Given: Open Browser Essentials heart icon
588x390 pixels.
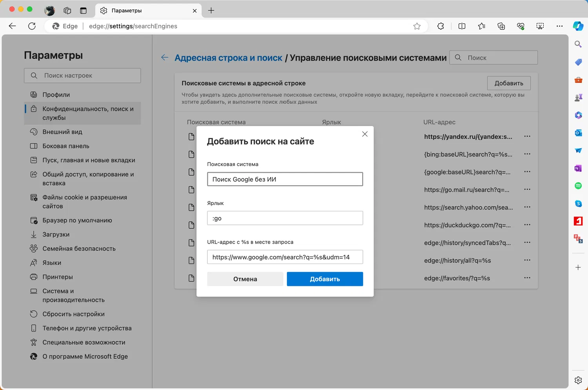Looking at the screenshot, I should pos(521,26).
